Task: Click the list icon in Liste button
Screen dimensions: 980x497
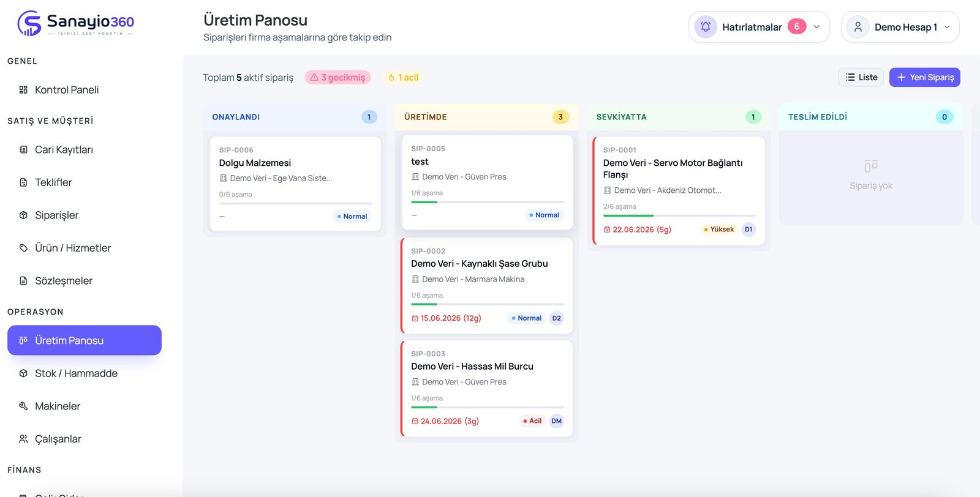Action: 850,77
